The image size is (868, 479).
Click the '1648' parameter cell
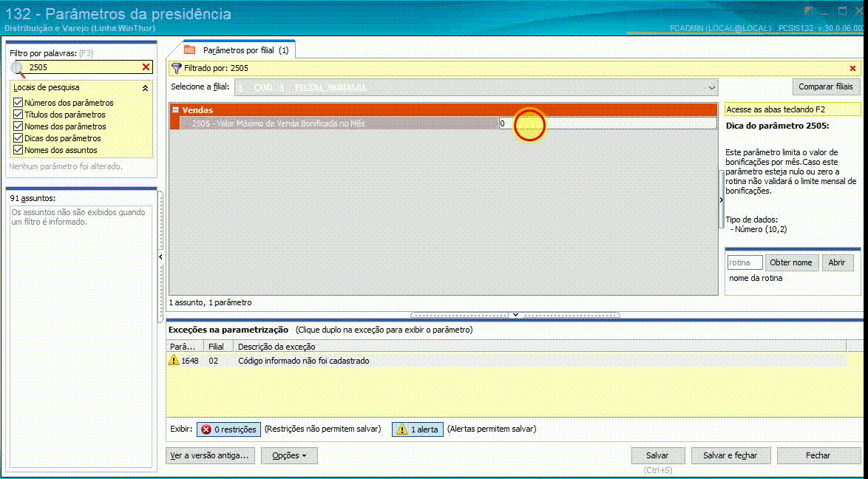click(190, 361)
